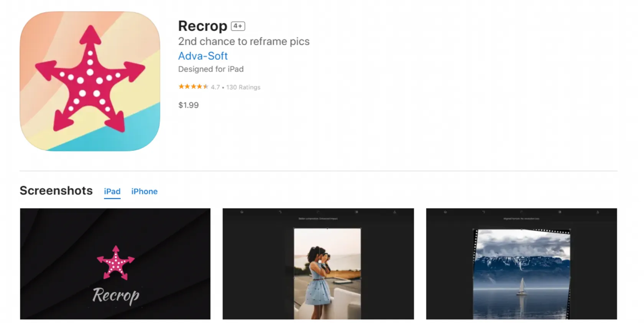This screenshot has width=644, height=323.
Task: Click the orange star rating
Action: [x=193, y=87]
